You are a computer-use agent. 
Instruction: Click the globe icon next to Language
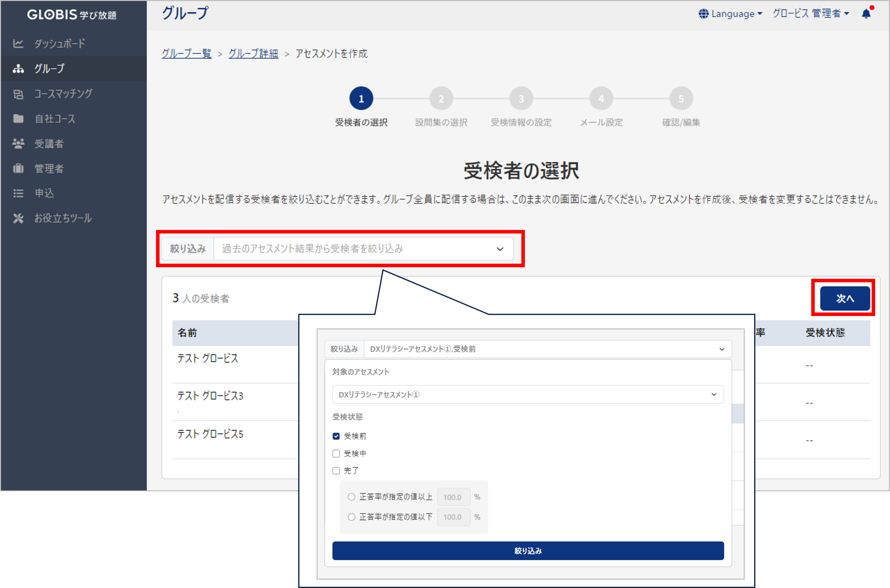coord(703,14)
